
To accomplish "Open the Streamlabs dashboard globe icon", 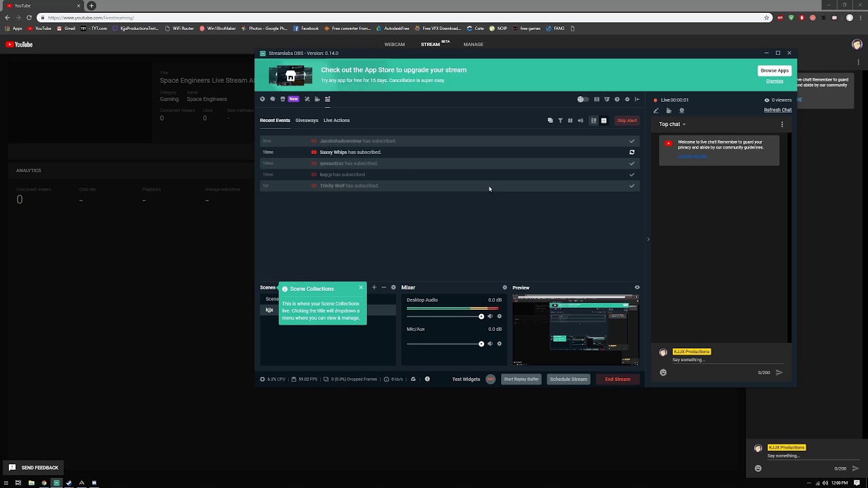I will tap(262, 99).
